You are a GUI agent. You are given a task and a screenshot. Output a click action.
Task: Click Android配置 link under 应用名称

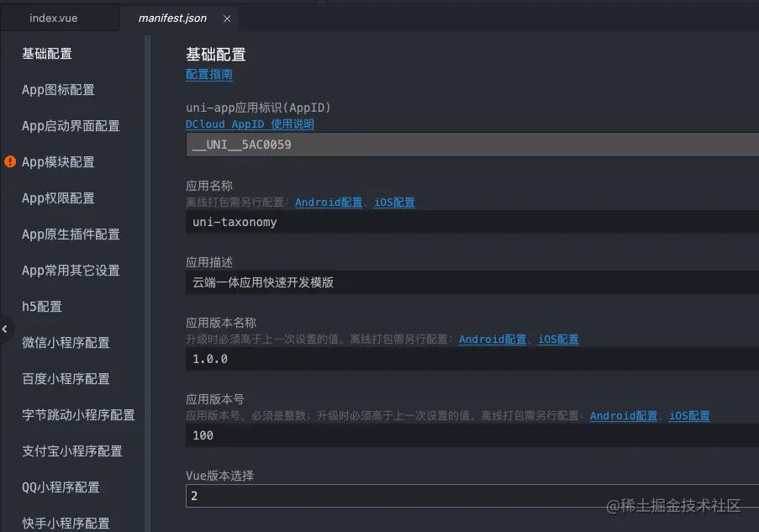tap(329, 202)
